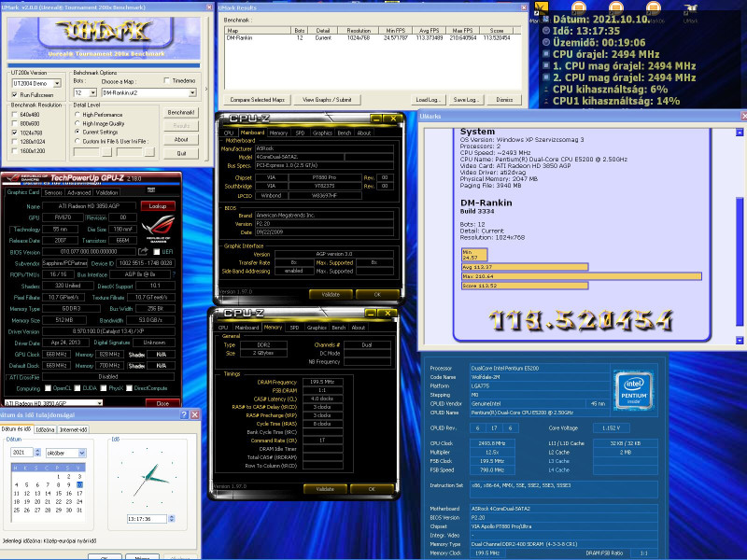
Task: Click GPU-Z screenshot camera icon
Action: [x=151, y=190]
